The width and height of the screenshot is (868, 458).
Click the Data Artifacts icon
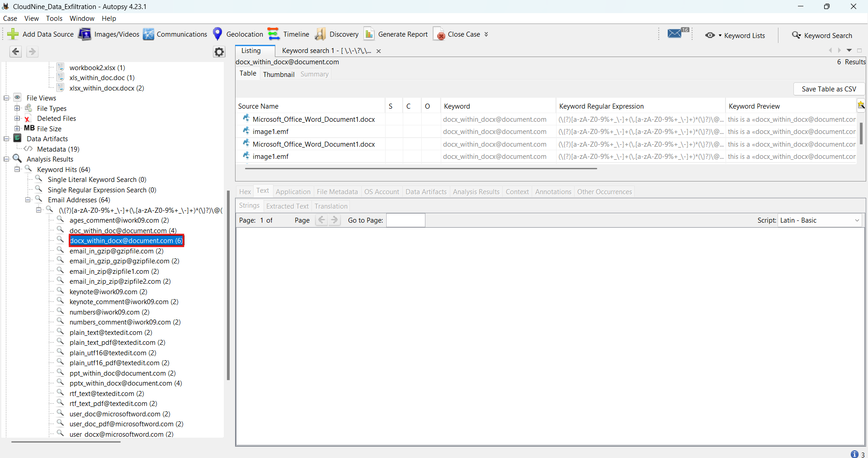[x=18, y=138]
